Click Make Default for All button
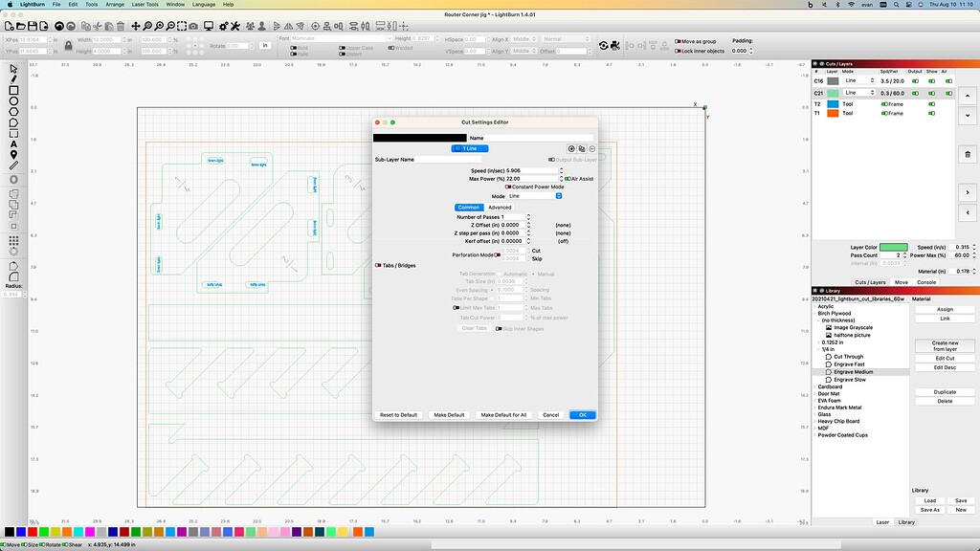 coord(503,415)
